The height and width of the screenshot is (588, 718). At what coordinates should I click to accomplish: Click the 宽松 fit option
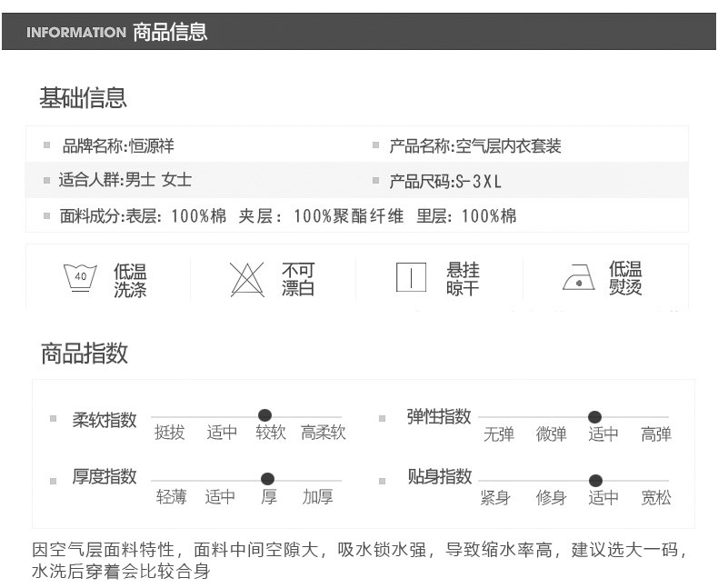(656, 497)
